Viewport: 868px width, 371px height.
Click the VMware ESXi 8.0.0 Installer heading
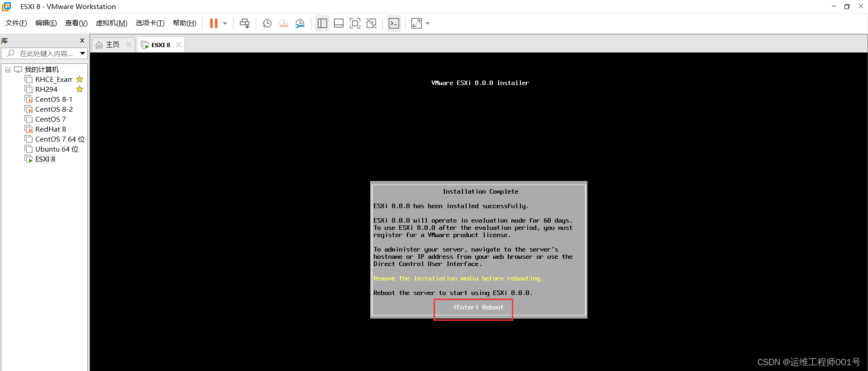point(480,83)
